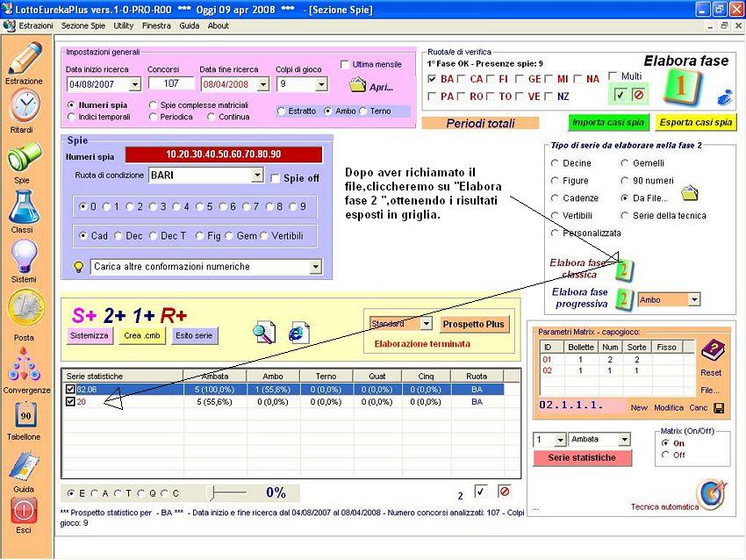Open the Spie flashlight icon
Image resolution: width=746 pixels, height=560 pixels.
24,157
